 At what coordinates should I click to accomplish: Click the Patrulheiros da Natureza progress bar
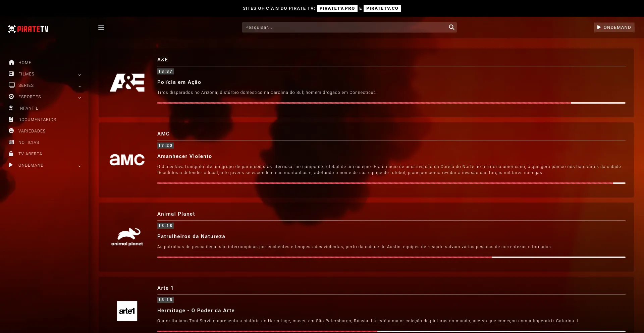(x=391, y=257)
